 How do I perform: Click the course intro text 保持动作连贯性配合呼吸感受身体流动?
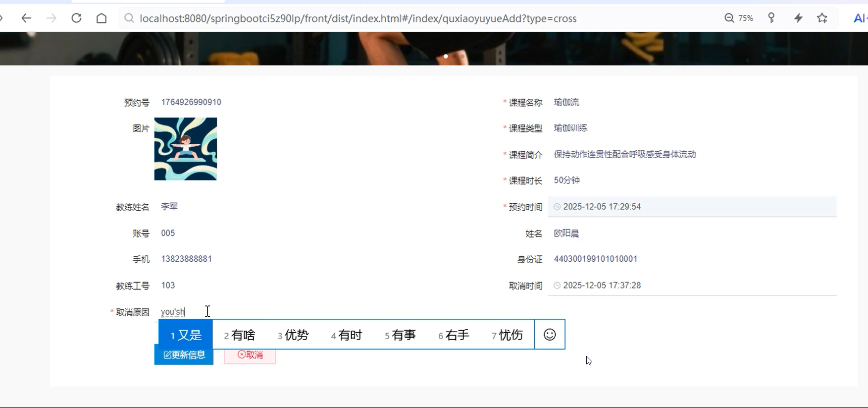(x=625, y=154)
